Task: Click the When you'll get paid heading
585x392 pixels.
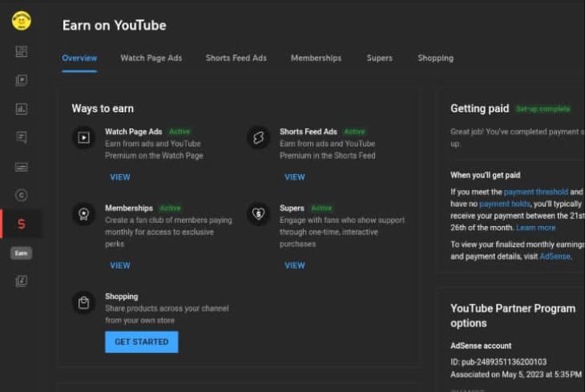Action: point(485,175)
